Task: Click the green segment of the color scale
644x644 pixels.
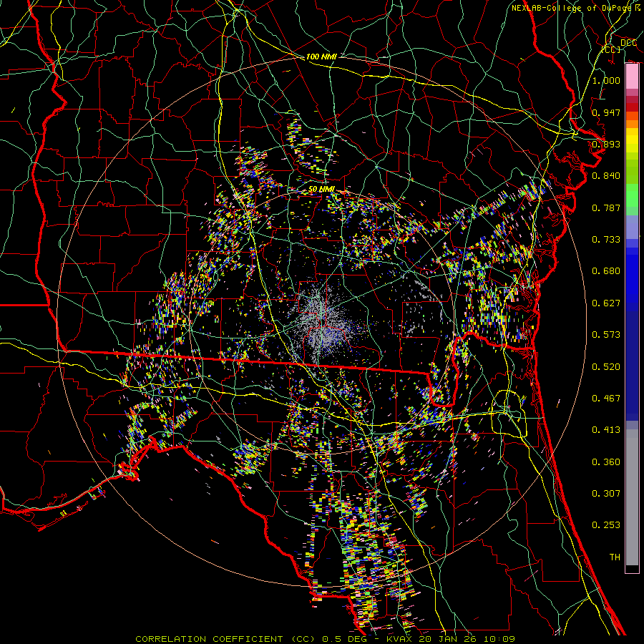Action: click(632, 197)
